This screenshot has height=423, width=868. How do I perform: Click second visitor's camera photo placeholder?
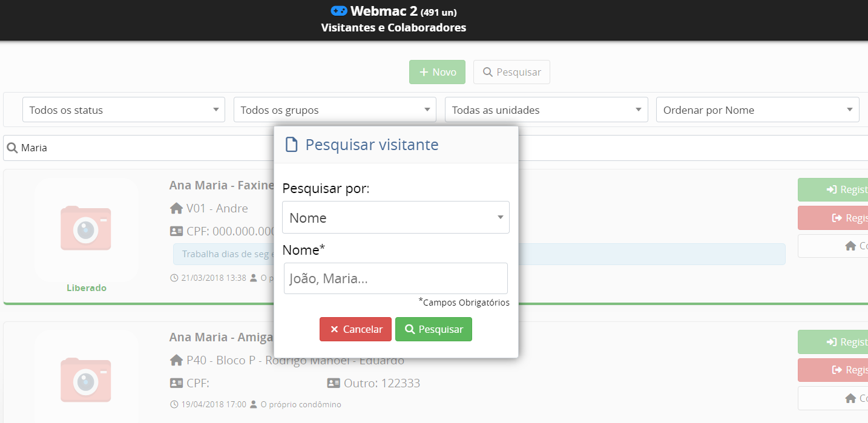pos(86,380)
